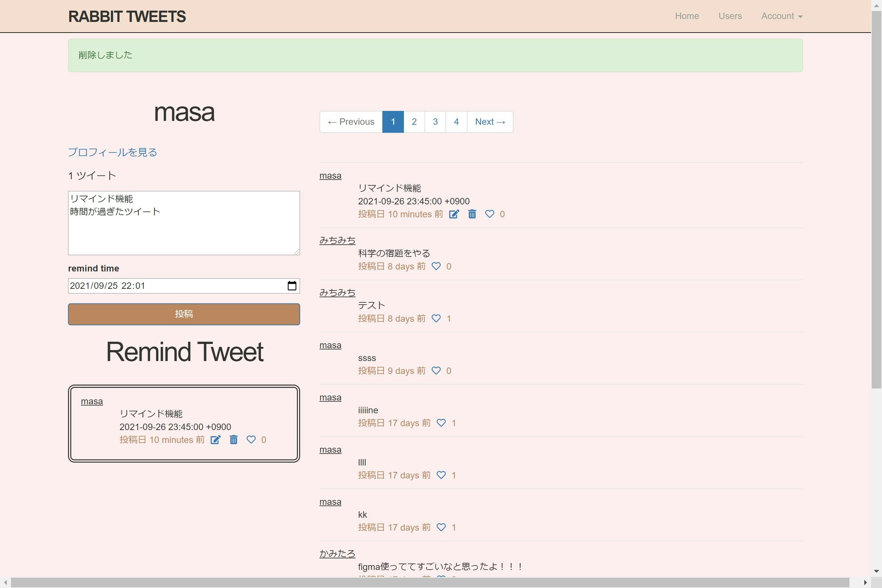Like the iiiiine tweet with the heart icon
Image resolution: width=882 pixels, height=588 pixels.
tap(441, 423)
